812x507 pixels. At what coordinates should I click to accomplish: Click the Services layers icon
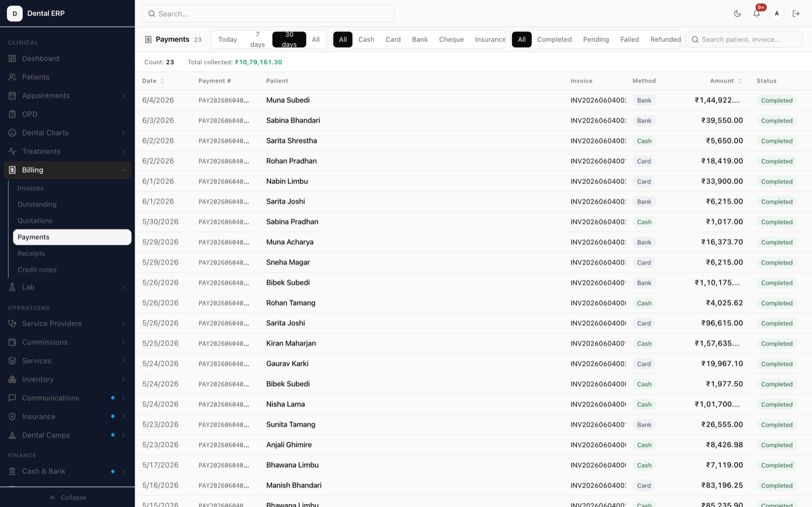[x=12, y=361]
